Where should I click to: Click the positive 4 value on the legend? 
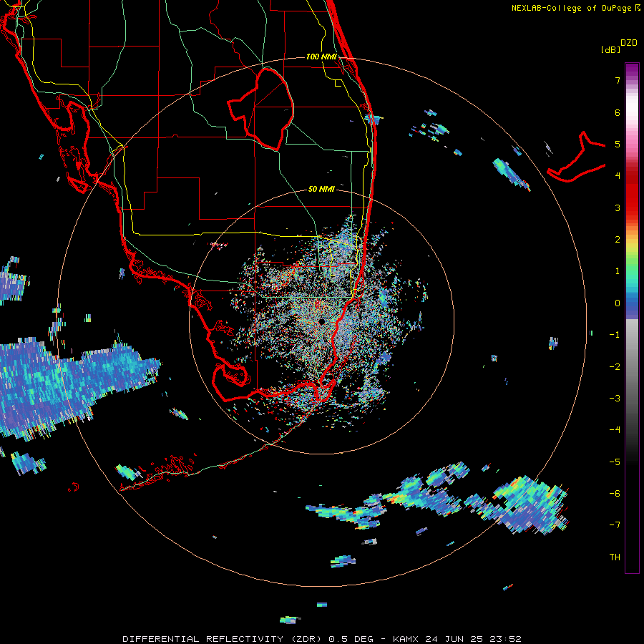click(x=618, y=176)
